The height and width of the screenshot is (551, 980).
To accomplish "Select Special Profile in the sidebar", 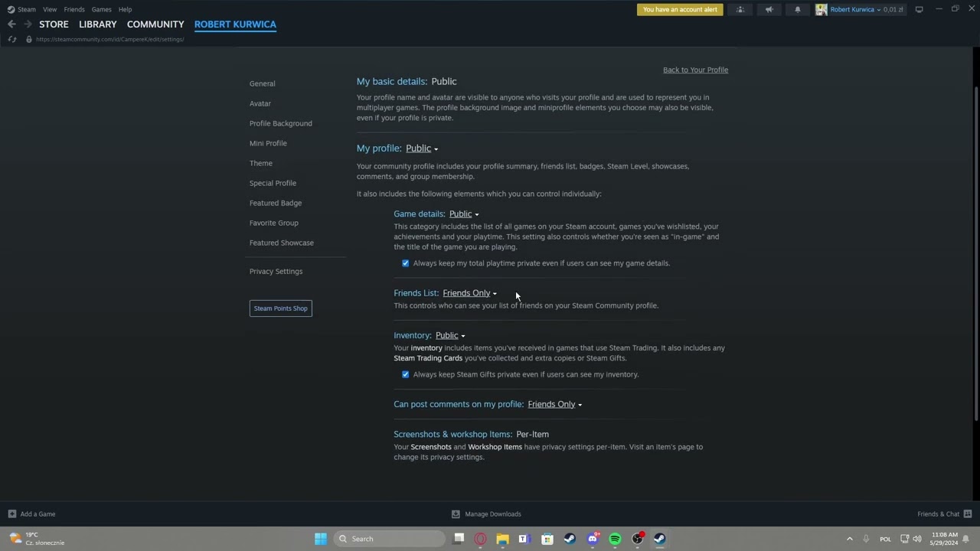I will (273, 183).
